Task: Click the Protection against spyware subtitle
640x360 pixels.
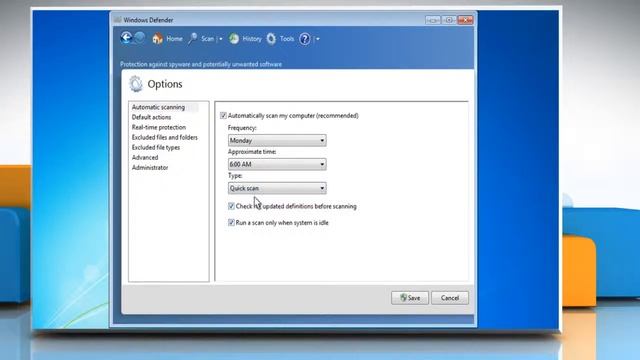Action: (201, 64)
